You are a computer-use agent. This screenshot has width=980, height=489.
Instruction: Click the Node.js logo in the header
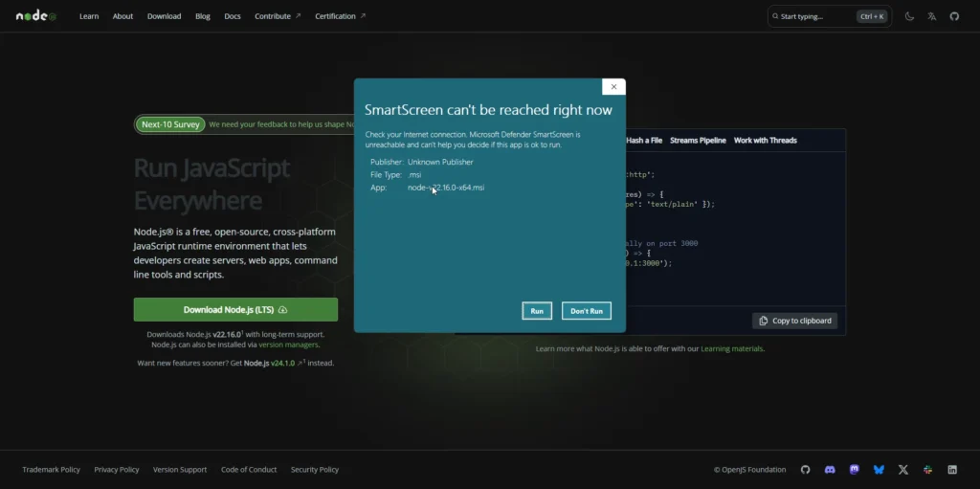(x=36, y=16)
